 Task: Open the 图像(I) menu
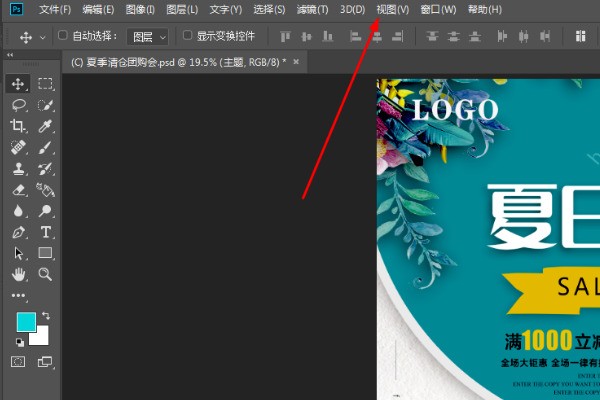click(140, 9)
